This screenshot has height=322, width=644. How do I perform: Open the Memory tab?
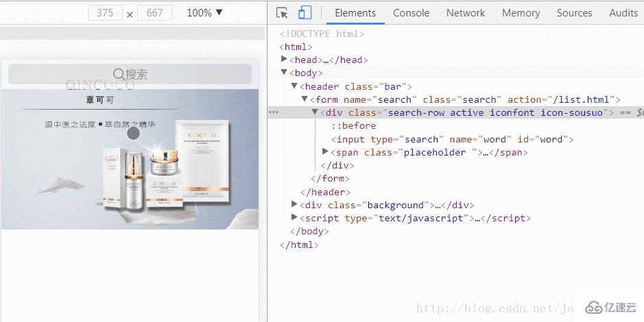pos(521,13)
